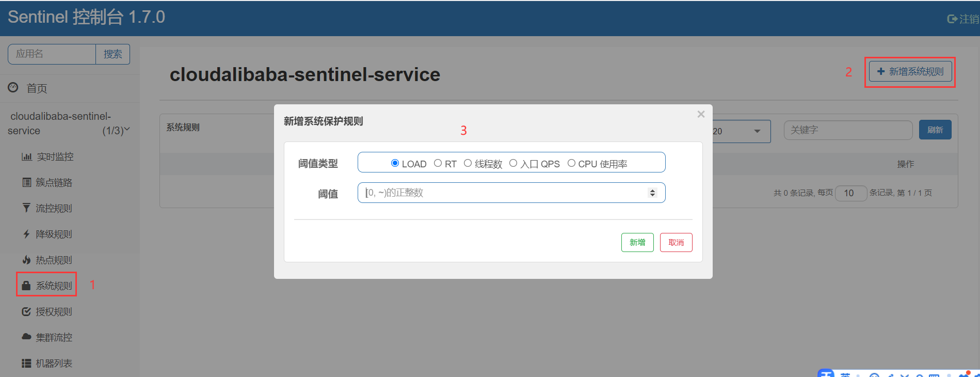Select the CPU 使用率 threshold type
The width and height of the screenshot is (980, 377).
(x=571, y=163)
